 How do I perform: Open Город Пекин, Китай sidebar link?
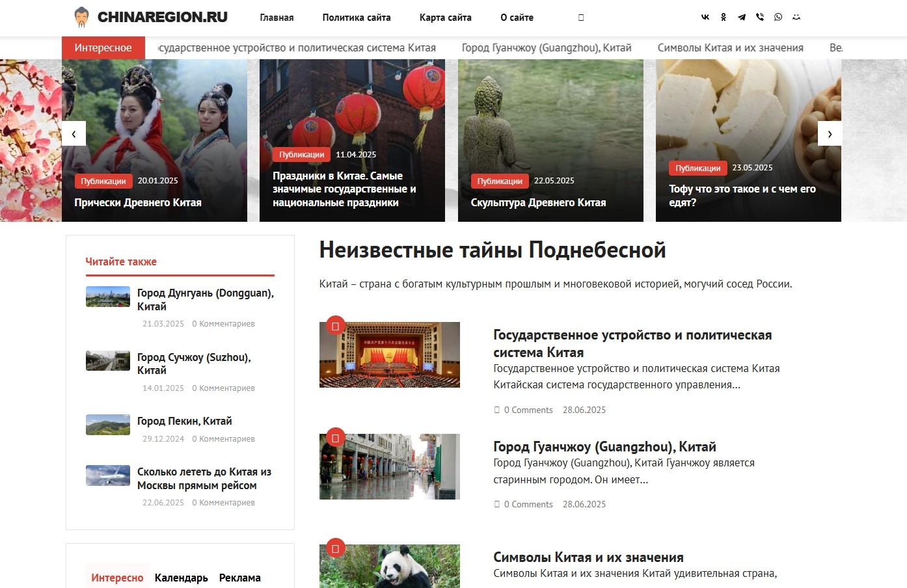point(185,421)
